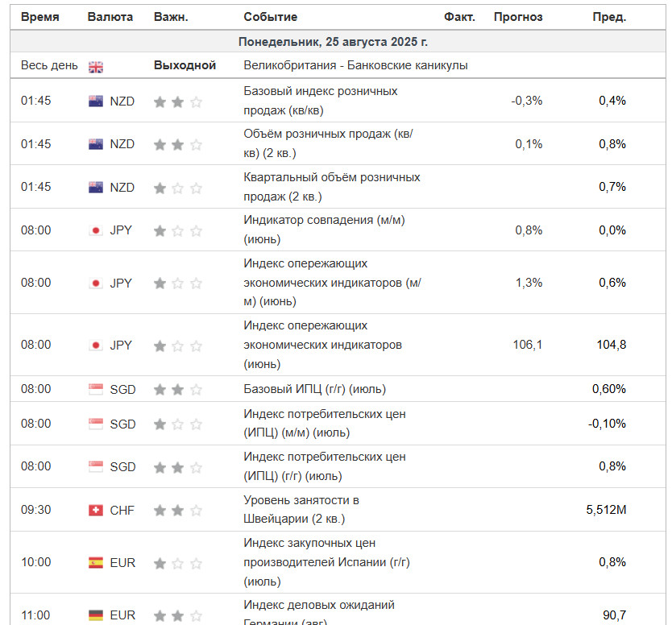This screenshot has height=625, width=672.
Task: Click importance stars of Базовый ИПЦ row
Action: point(178,389)
